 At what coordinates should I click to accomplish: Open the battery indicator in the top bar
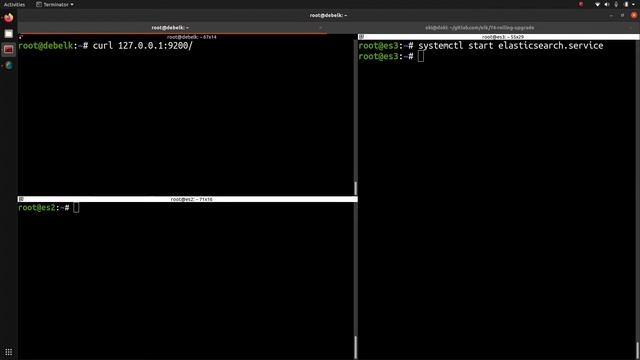[626, 4]
